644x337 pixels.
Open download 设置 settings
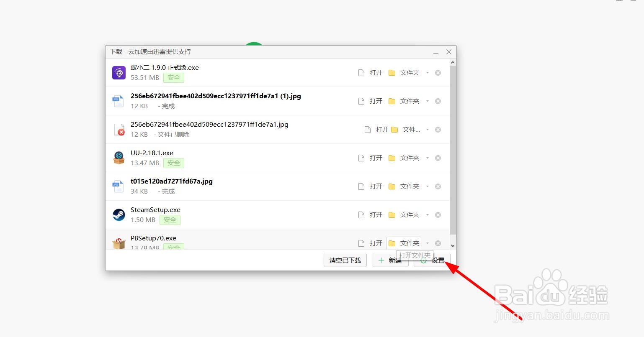pos(432,260)
